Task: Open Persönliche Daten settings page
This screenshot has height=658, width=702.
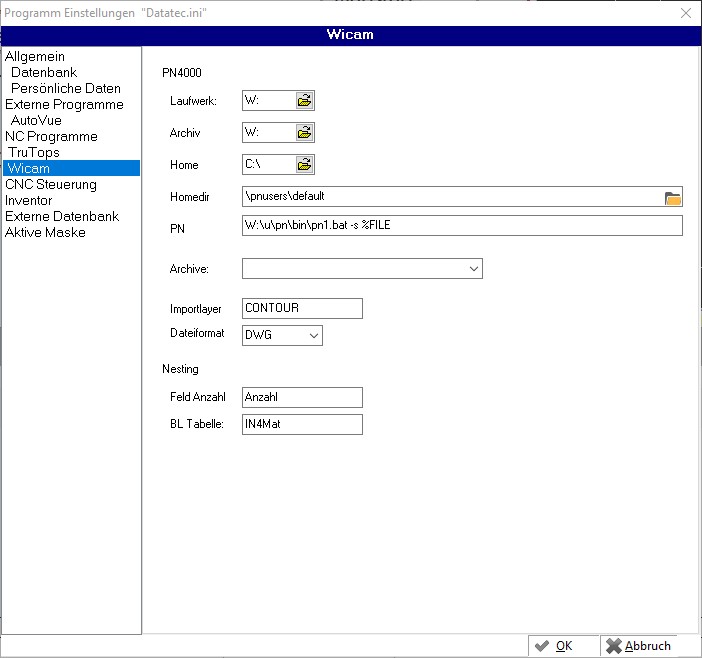Action: [66, 88]
